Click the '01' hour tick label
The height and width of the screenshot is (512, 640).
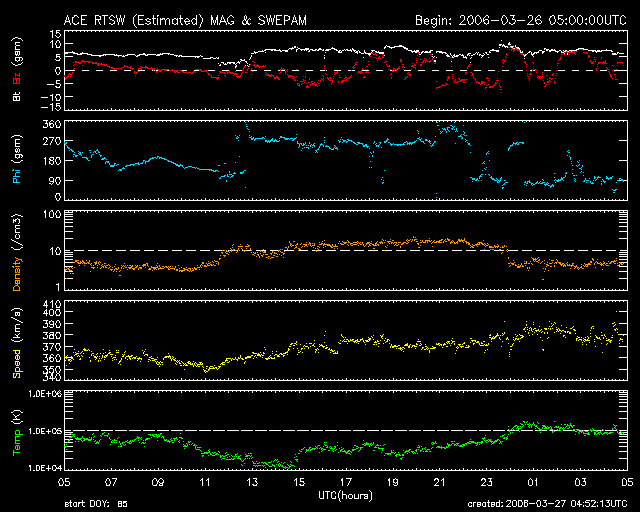point(533,482)
